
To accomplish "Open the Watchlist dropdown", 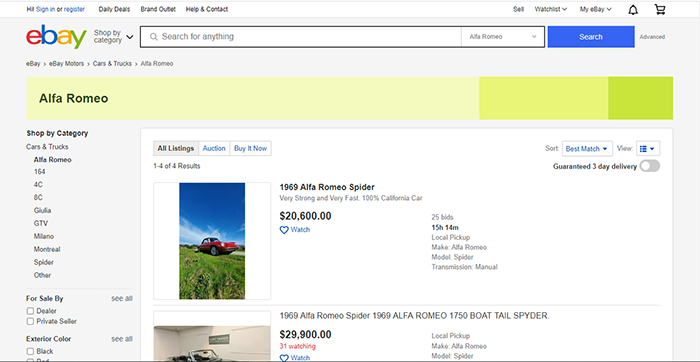I will point(550,9).
